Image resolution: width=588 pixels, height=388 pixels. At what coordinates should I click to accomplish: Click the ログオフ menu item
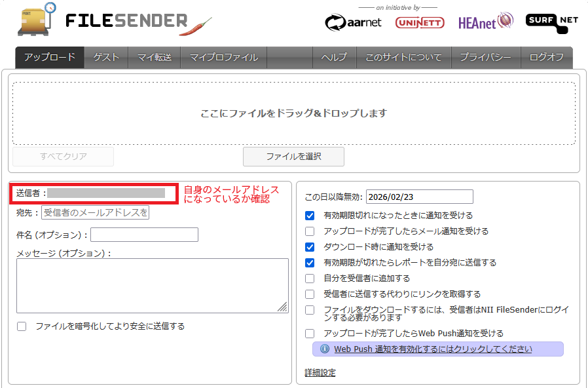(x=546, y=58)
